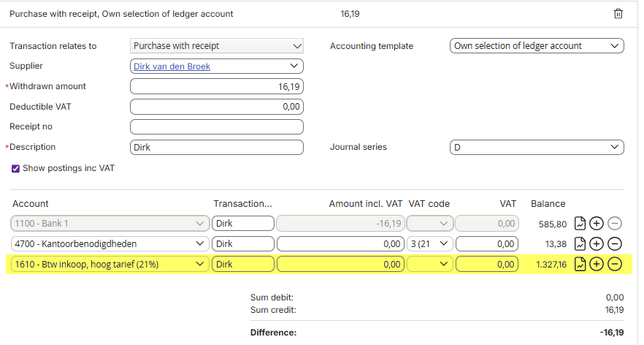
Task: Click the Withdrawn amount field
Action: click(x=217, y=86)
